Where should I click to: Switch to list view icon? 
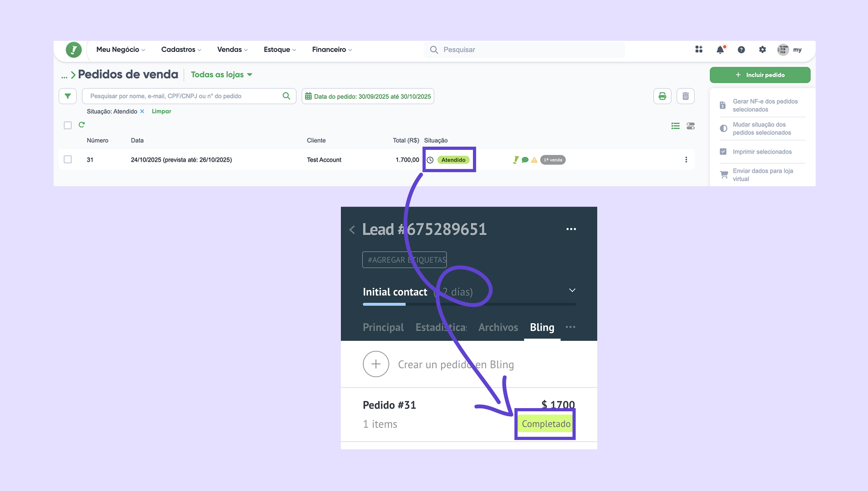(675, 126)
